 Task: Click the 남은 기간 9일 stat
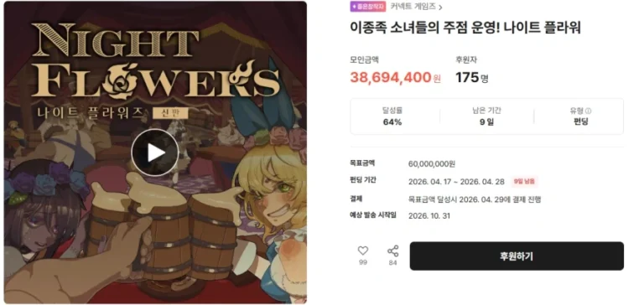pyautogui.click(x=486, y=116)
